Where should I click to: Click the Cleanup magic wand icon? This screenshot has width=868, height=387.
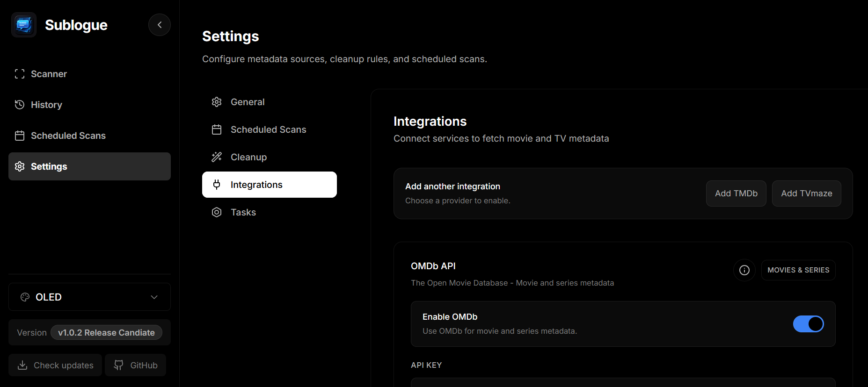pos(217,157)
